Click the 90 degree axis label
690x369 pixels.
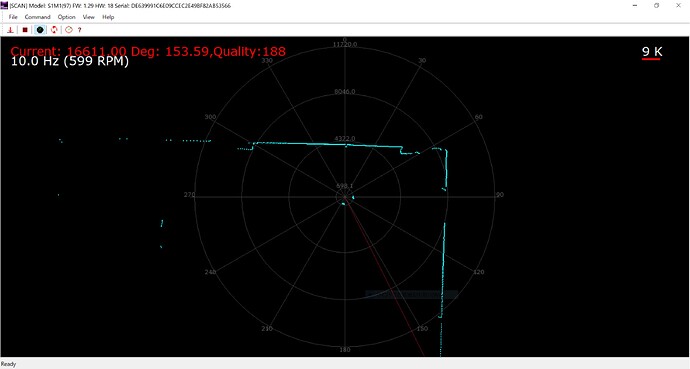point(499,195)
